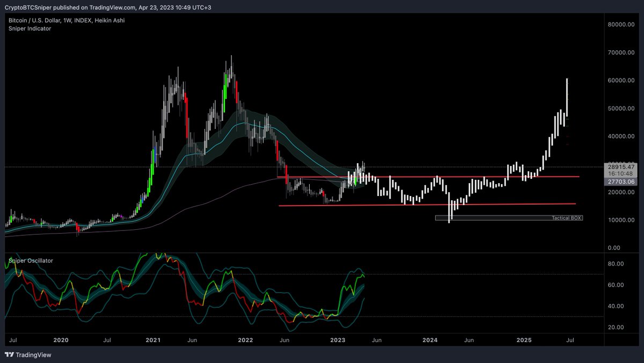Click the price label 27703.06
The image size is (644, 363).
[x=621, y=182]
